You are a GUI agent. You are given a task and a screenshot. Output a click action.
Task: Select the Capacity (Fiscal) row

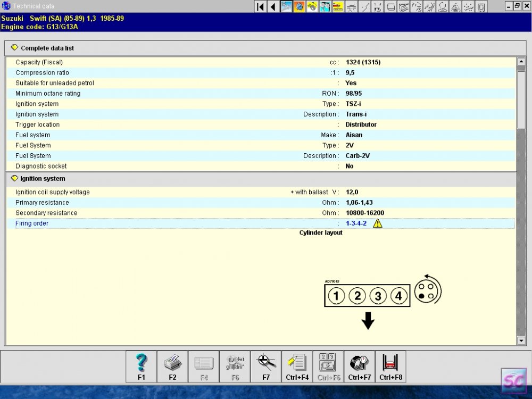click(261, 62)
